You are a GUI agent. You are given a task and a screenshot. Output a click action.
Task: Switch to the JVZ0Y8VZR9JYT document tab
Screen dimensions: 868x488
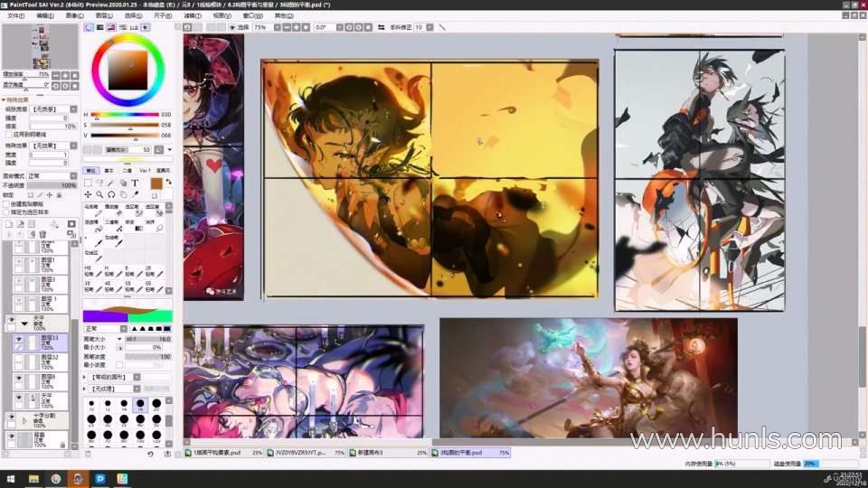306,453
